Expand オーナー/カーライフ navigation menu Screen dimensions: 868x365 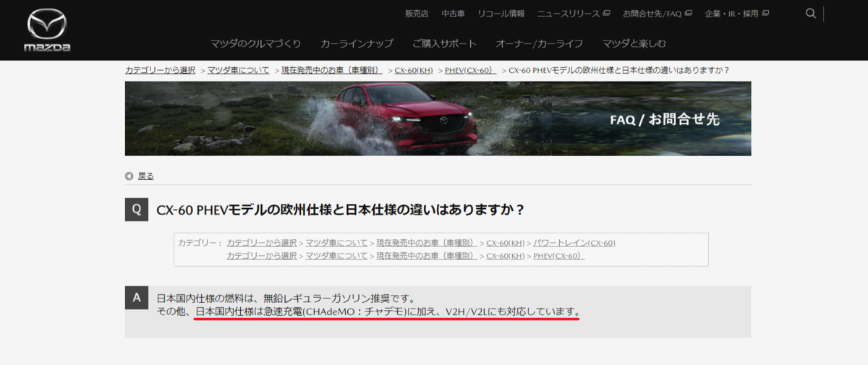coord(540,43)
